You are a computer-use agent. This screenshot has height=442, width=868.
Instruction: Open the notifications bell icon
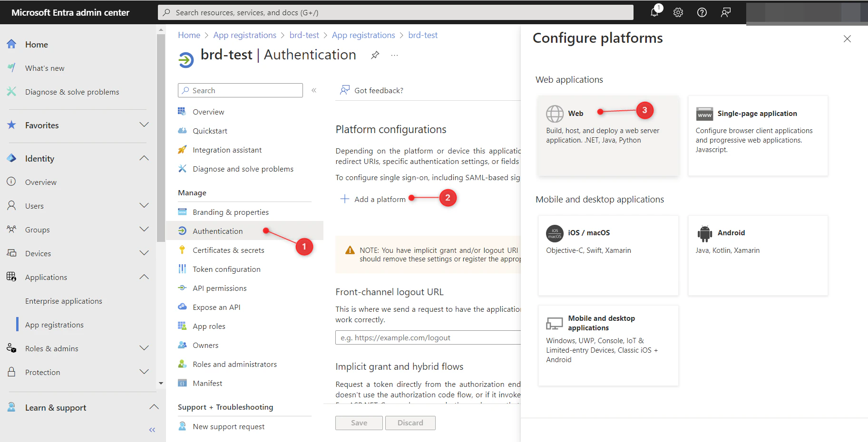tap(655, 12)
